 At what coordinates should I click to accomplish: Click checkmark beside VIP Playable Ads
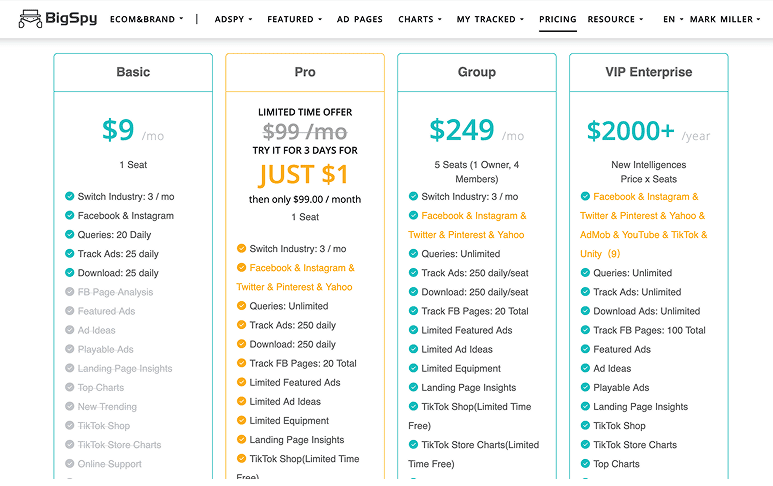click(585, 388)
